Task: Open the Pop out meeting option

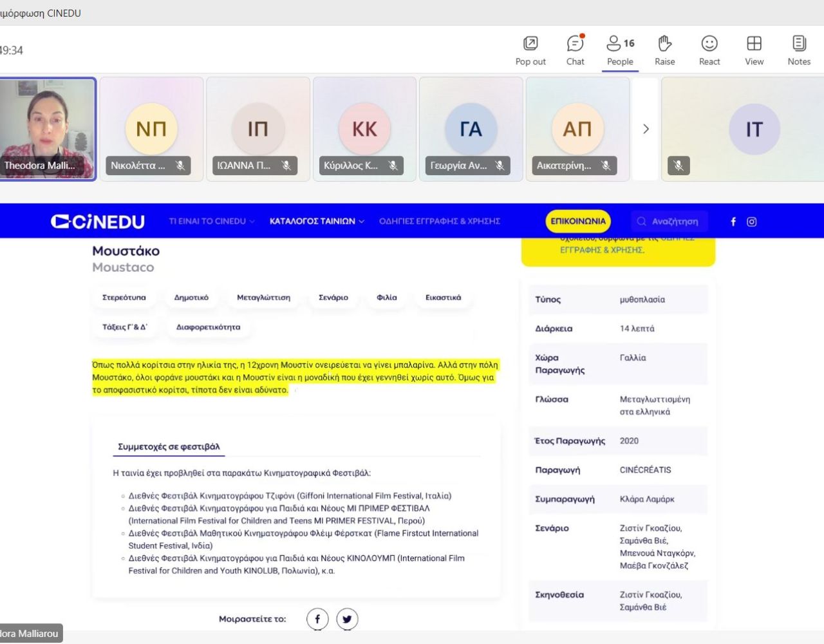Action: pos(530,50)
